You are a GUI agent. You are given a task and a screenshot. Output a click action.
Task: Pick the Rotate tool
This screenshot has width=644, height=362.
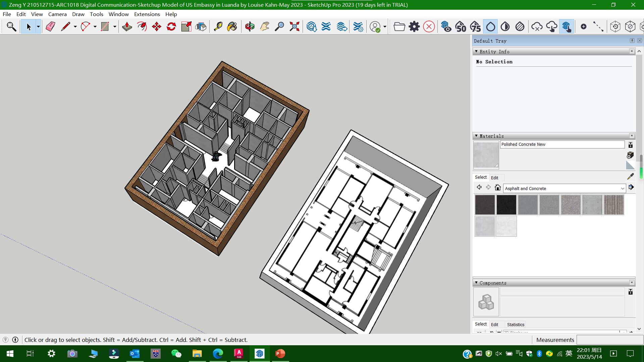pos(171,26)
